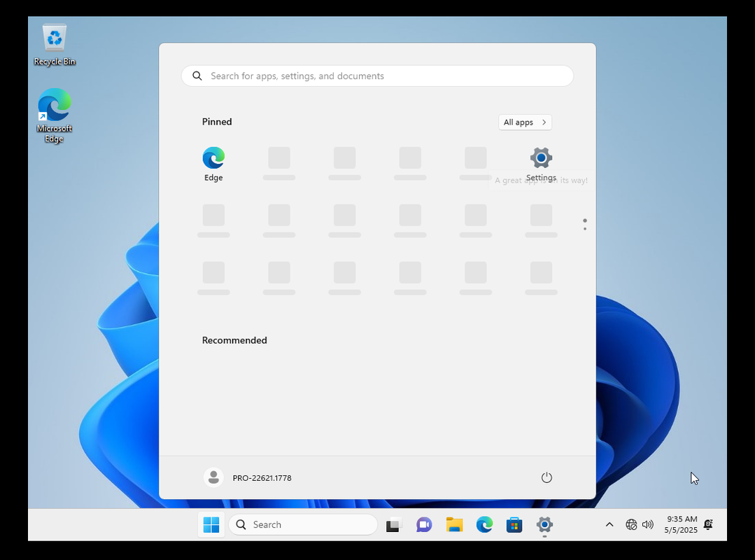The width and height of the screenshot is (755, 560).
Task: Click the taskbar Search box
Action: click(303, 524)
